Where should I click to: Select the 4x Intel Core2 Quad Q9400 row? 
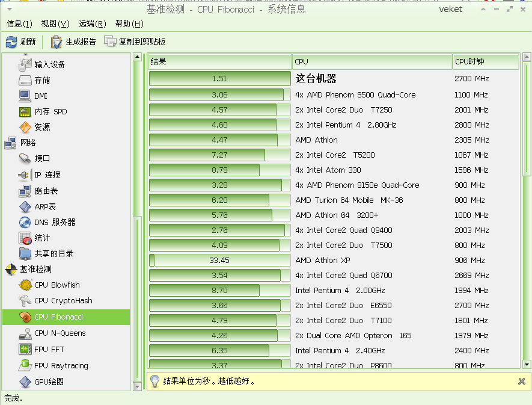point(334,230)
